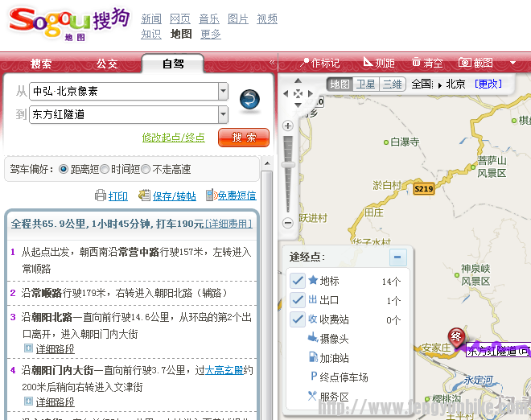Screen dimensions: 531x420
Task: Zoom in with the plus button
Action: coord(288,126)
